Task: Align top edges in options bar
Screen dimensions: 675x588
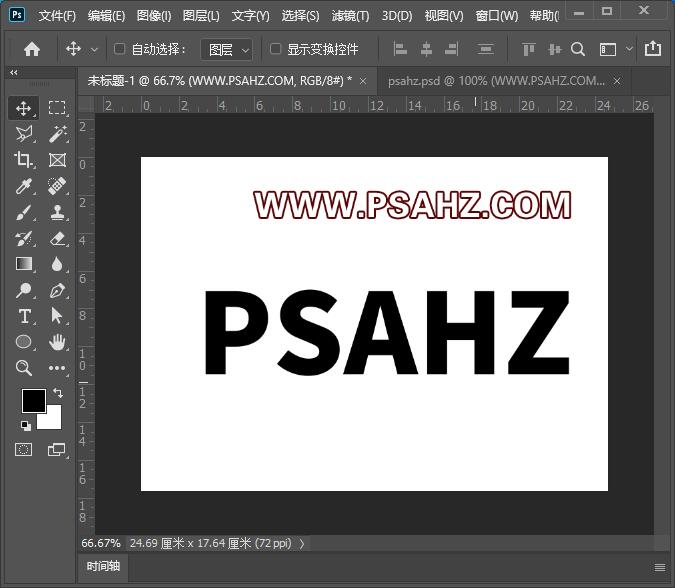Action: coord(528,49)
